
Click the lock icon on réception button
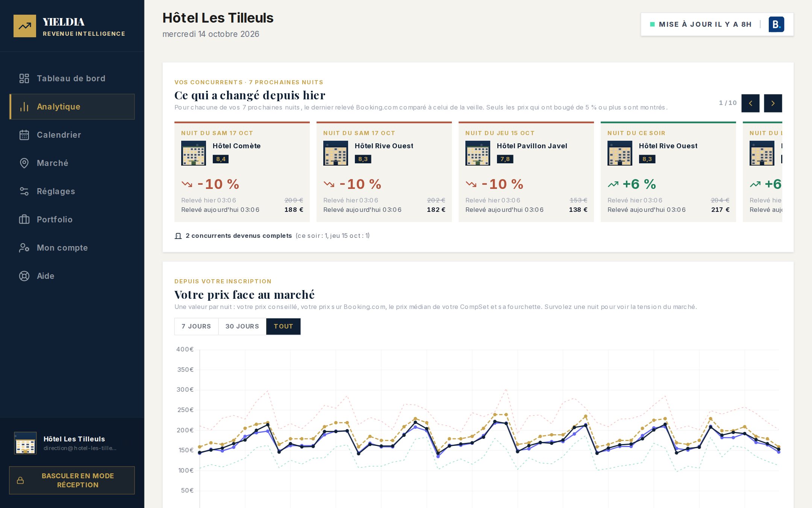click(20, 481)
